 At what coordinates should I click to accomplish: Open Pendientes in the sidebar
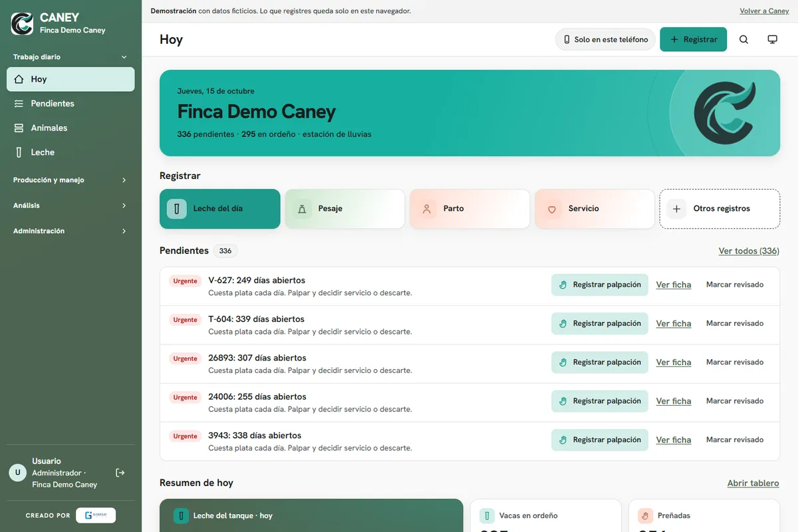[70, 104]
